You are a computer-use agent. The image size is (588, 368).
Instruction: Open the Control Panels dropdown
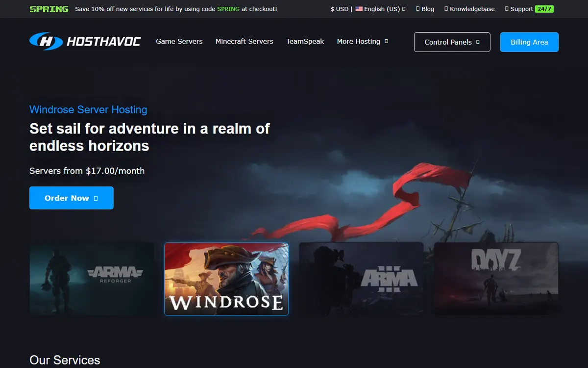(x=452, y=42)
